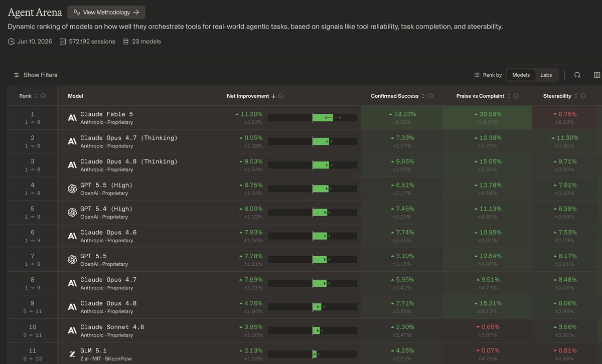Click the OpenAI logo beside GPT 5.5 (High)
602x364 pixels.
[72, 189]
